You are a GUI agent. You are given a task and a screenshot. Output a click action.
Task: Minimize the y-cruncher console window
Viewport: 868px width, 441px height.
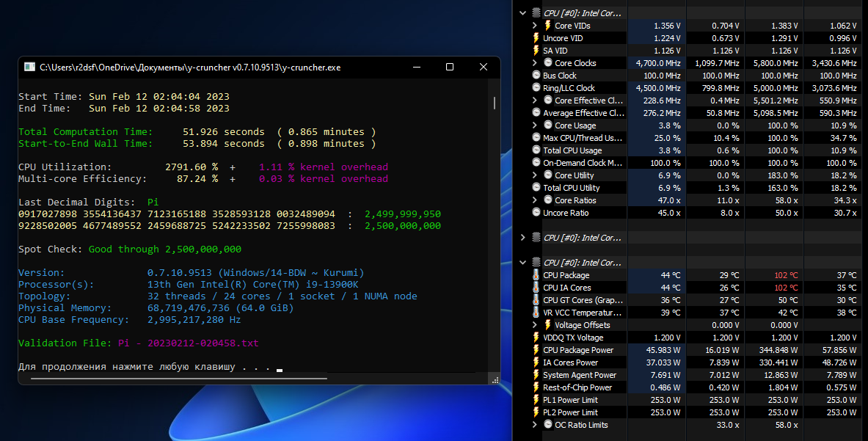(417, 67)
